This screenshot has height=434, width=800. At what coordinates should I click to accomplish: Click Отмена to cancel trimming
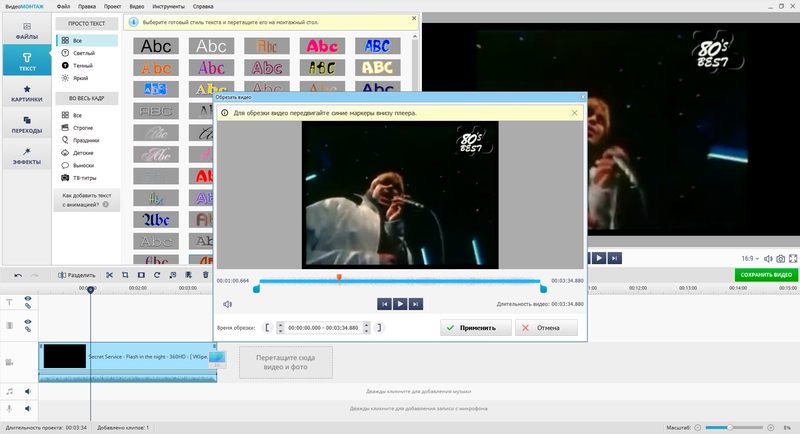pos(546,328)
